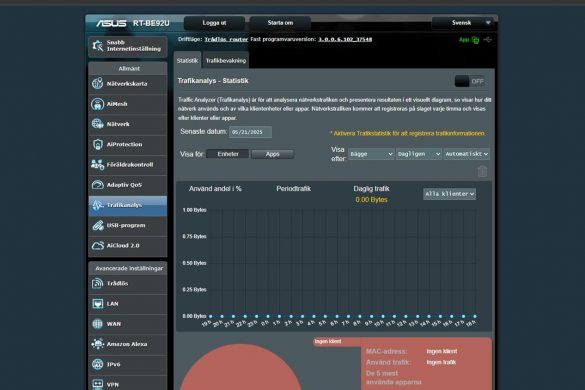This screenshot has width=585, height=390.
Task: Click the Senaste datum date field
Action: click(250, 132)
